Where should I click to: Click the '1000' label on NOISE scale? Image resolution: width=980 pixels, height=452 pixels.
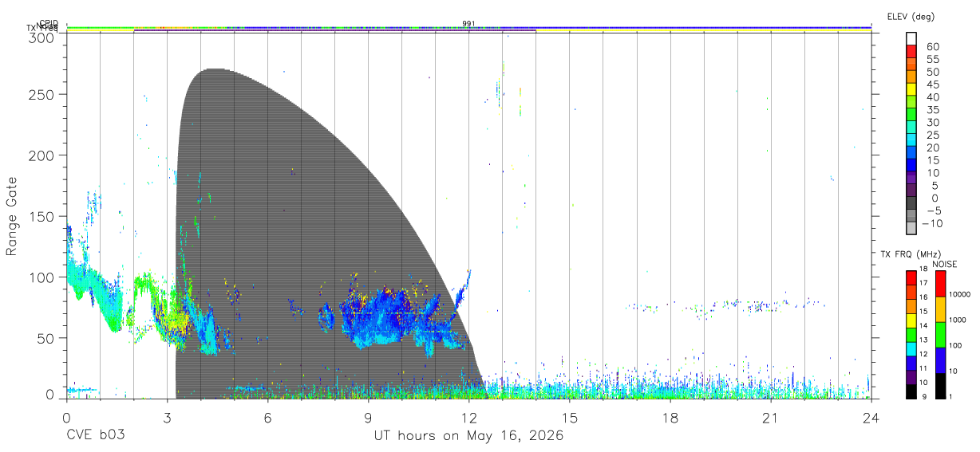958,320
